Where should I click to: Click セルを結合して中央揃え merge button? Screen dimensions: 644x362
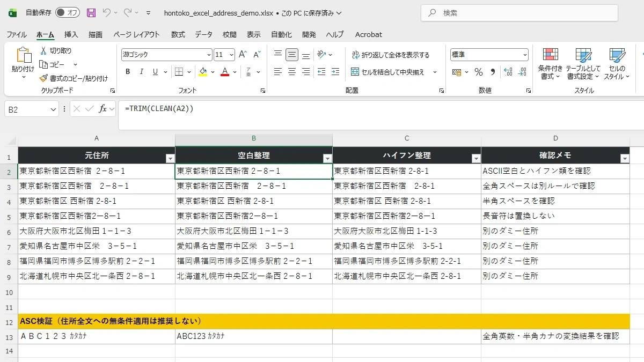tap(387, 72)
